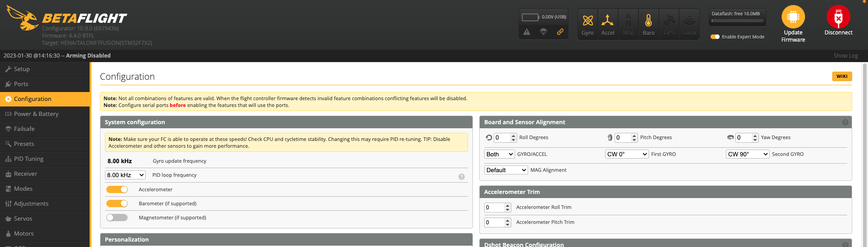This screenshot has width=868, height=247.
Task: Click the Dshot Beacon Configuration help icon
Action: [x=845, y=244]
